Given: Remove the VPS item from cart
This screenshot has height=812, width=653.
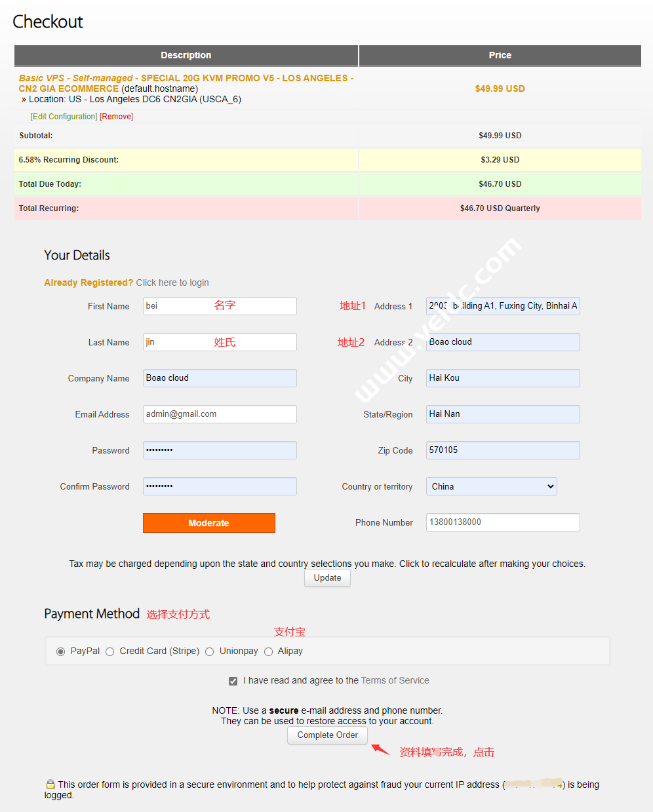Looking at the screenshot, I should pos(117,117).
